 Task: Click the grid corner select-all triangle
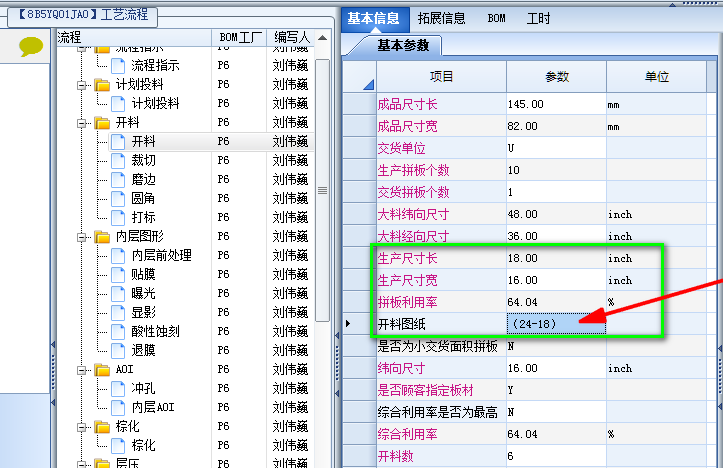(368, 84)
